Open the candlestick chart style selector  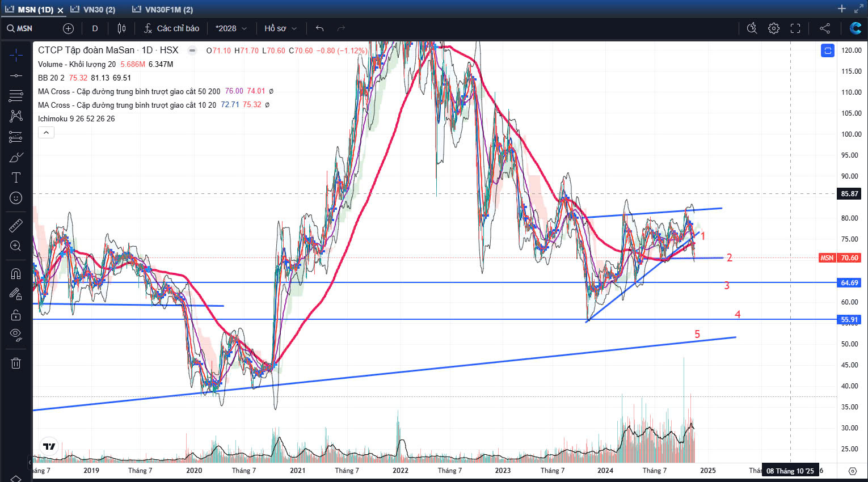pos(121,28)
